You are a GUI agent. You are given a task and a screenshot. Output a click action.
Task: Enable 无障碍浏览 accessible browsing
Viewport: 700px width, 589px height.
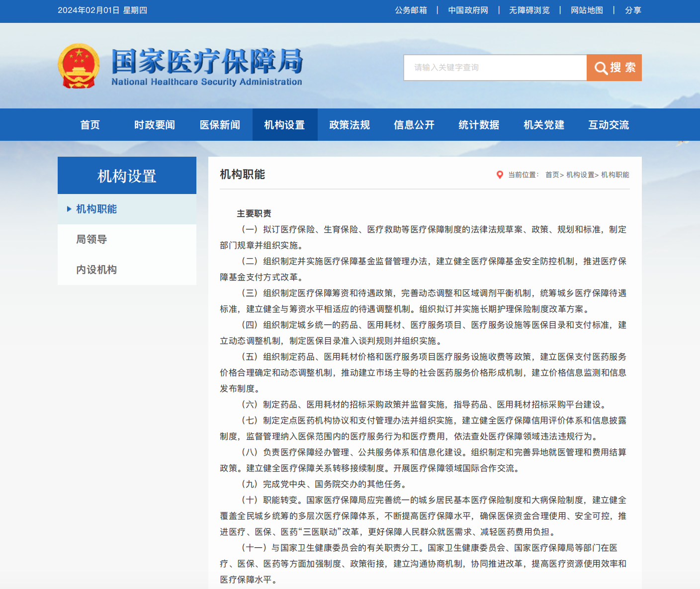(529, 10)
